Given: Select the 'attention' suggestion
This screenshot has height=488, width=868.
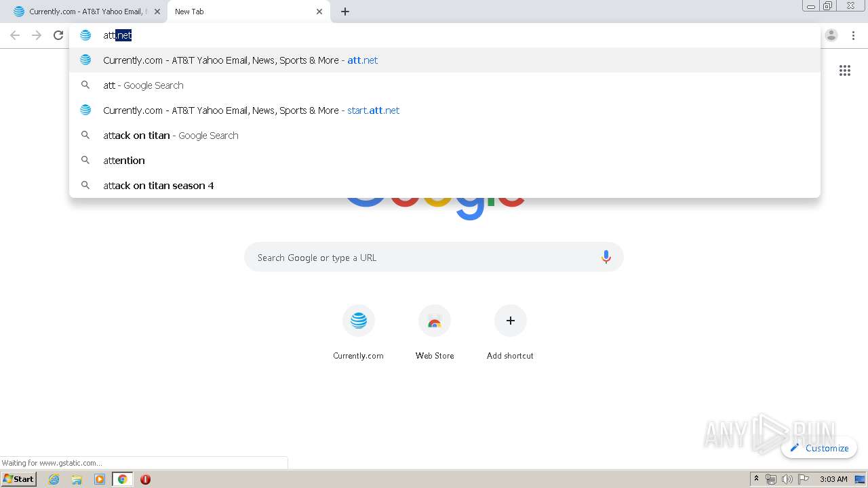Looking at the screenshot, I should (x=445, y=161).
